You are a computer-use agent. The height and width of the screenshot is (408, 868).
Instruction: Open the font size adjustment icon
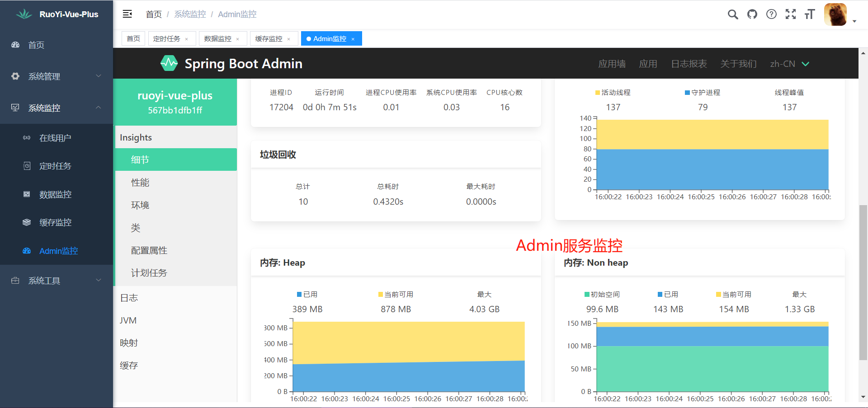pyautogui.click(x=810, y=14)
